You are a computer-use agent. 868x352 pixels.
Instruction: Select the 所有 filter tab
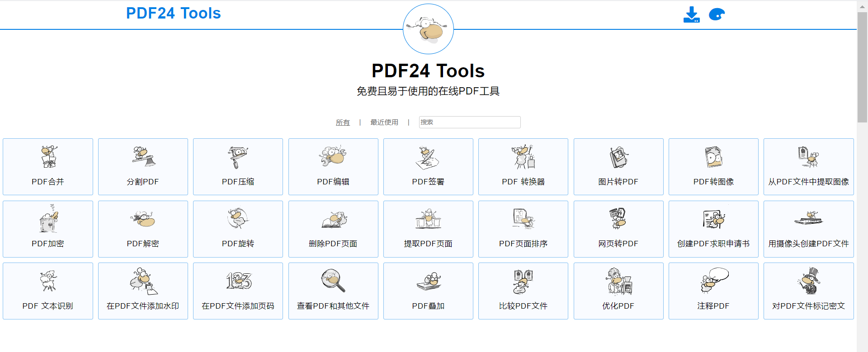tap(343, 122)
